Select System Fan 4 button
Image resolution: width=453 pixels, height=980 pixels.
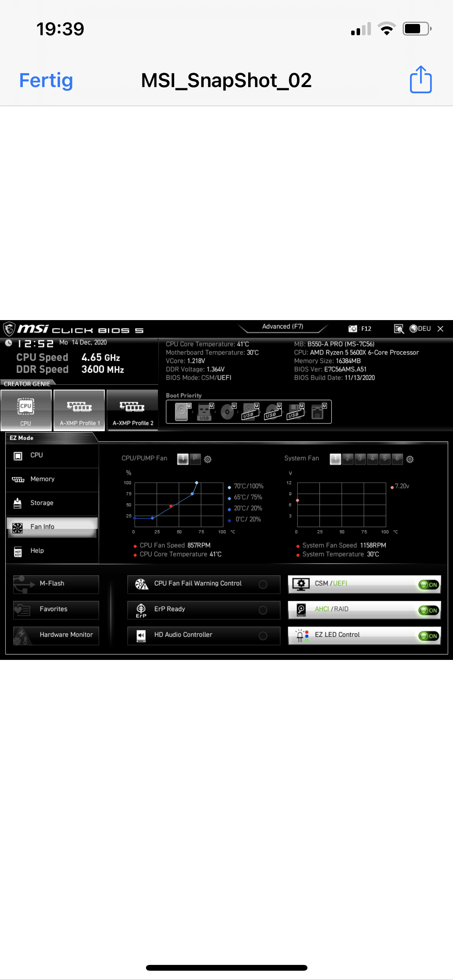pos(372,459)
